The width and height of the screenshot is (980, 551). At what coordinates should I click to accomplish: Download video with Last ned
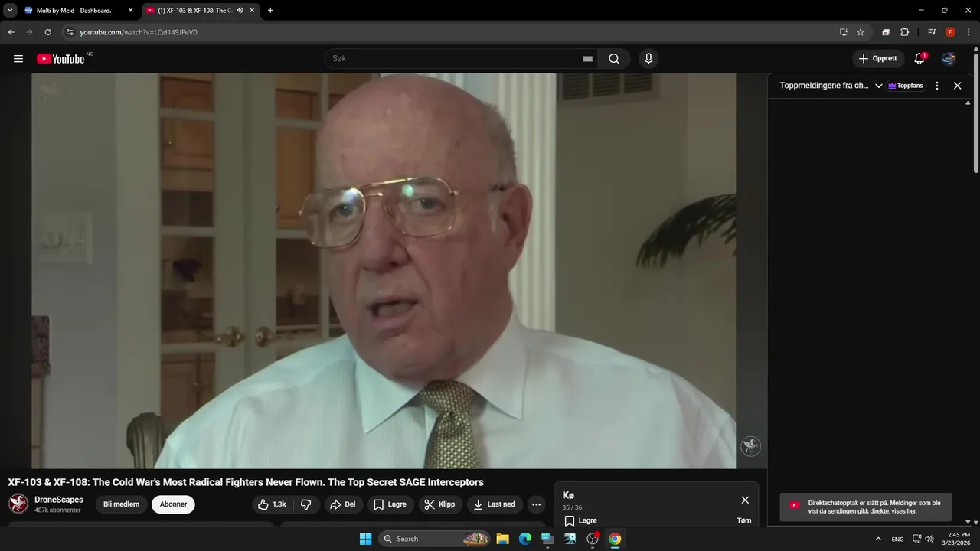pyautogui.click(x=495, y=504)
